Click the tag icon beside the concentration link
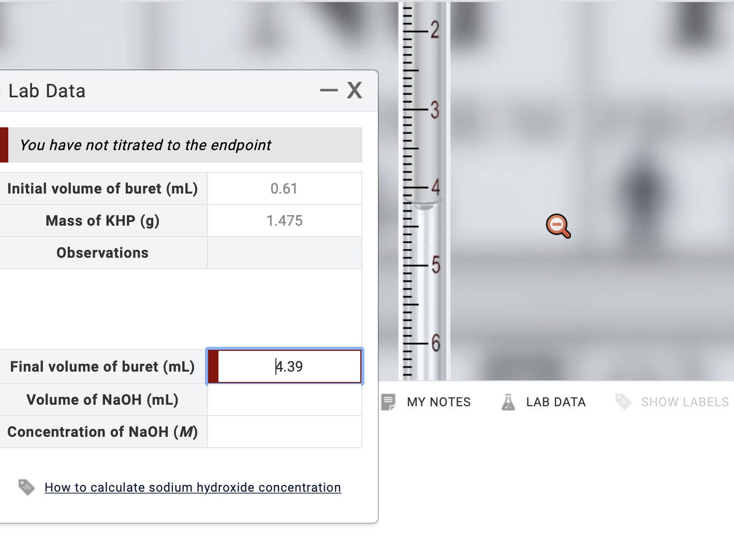 27,487
